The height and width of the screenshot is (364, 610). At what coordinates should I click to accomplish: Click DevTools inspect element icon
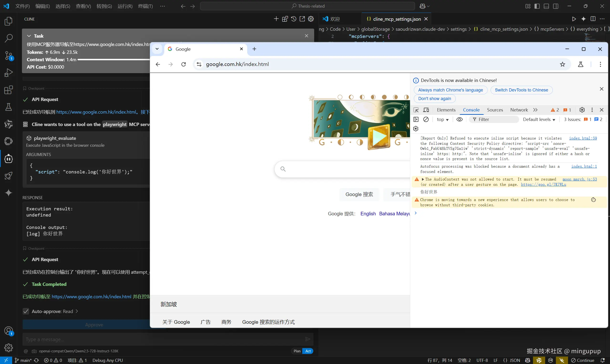click(x=416, y=110)
